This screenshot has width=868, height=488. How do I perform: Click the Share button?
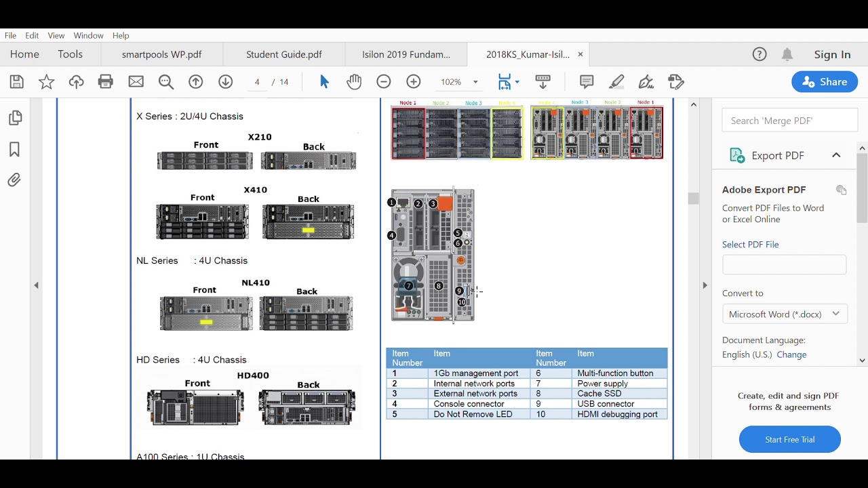825,82
